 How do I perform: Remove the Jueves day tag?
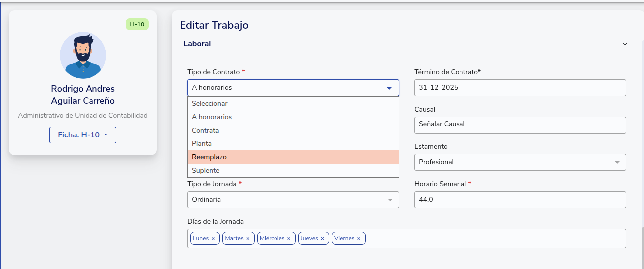coord(322,239)
